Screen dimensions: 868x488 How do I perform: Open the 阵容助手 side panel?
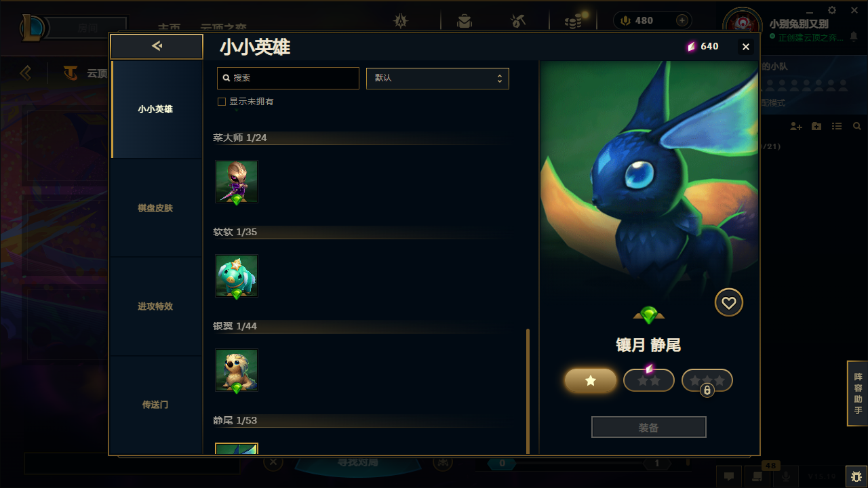[858, 394]
